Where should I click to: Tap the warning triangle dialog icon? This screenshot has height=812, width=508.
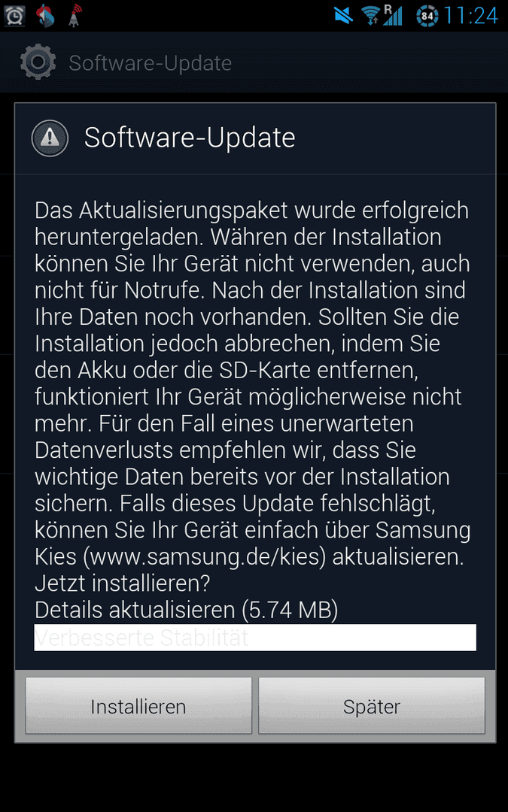(x=50, y=138)
